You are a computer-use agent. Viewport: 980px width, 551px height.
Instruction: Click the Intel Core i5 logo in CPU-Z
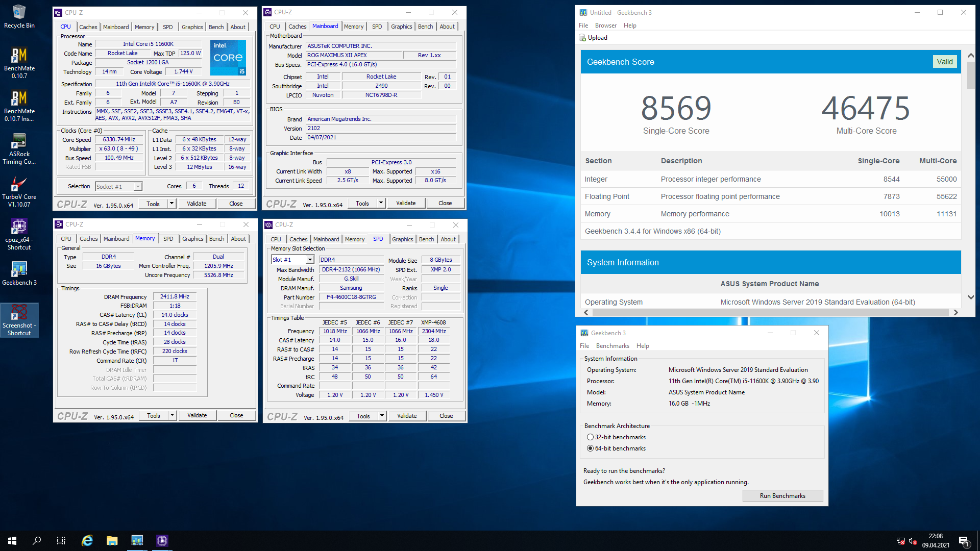[x=228, y=58]
